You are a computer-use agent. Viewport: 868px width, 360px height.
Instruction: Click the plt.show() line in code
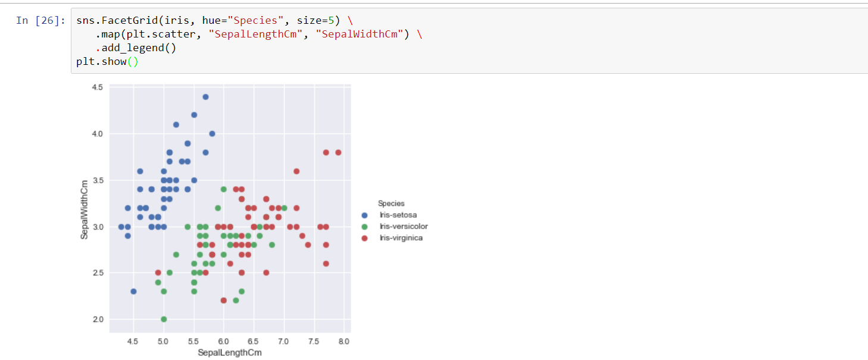pos(107,61)
